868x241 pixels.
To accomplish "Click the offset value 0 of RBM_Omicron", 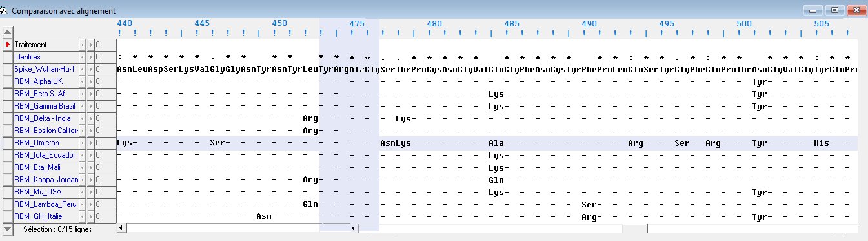I will (x=105, y=143).
